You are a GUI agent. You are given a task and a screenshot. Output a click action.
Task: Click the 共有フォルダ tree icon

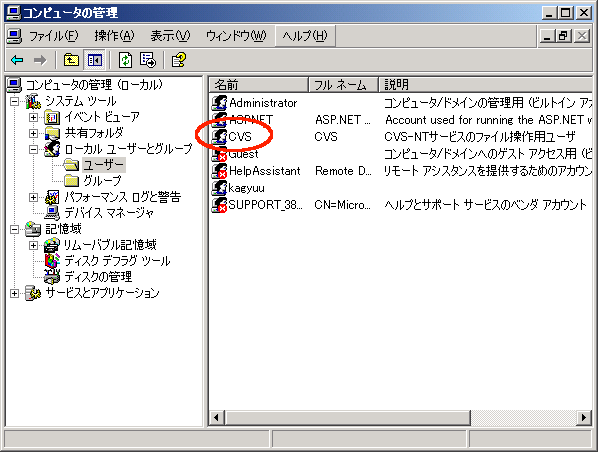pyautogui.click(x=52, y=133)
